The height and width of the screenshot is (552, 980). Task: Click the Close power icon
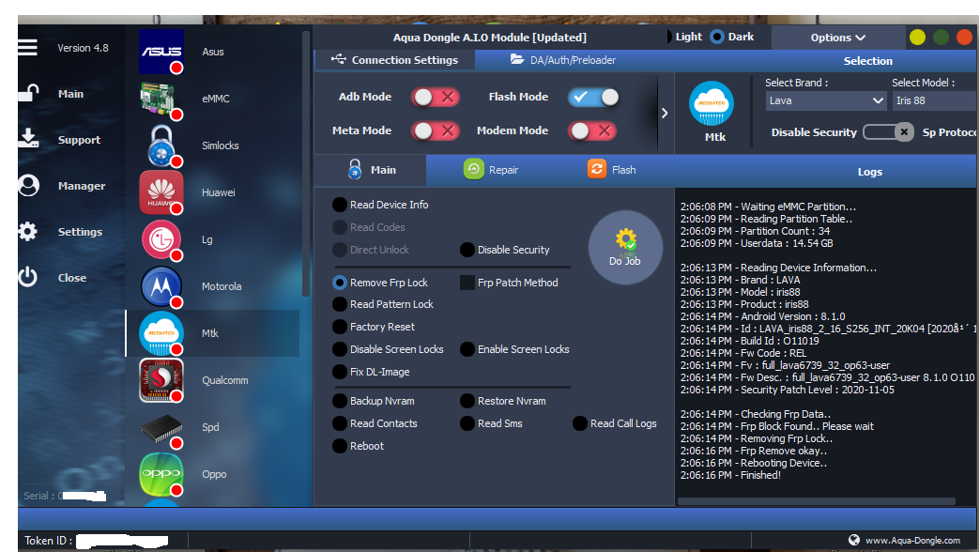click(27, 277)
